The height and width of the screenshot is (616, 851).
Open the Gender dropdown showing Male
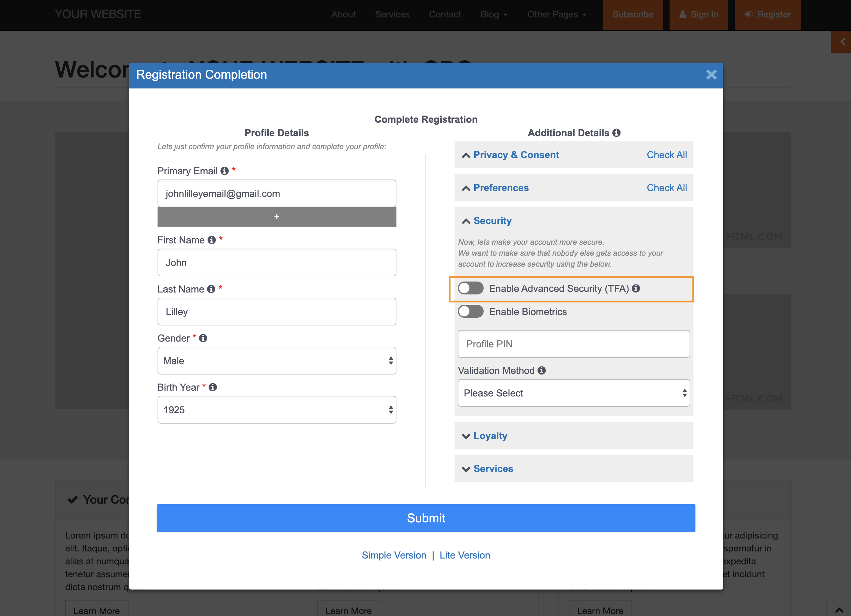pyautogui.click(x=277, y=361)
